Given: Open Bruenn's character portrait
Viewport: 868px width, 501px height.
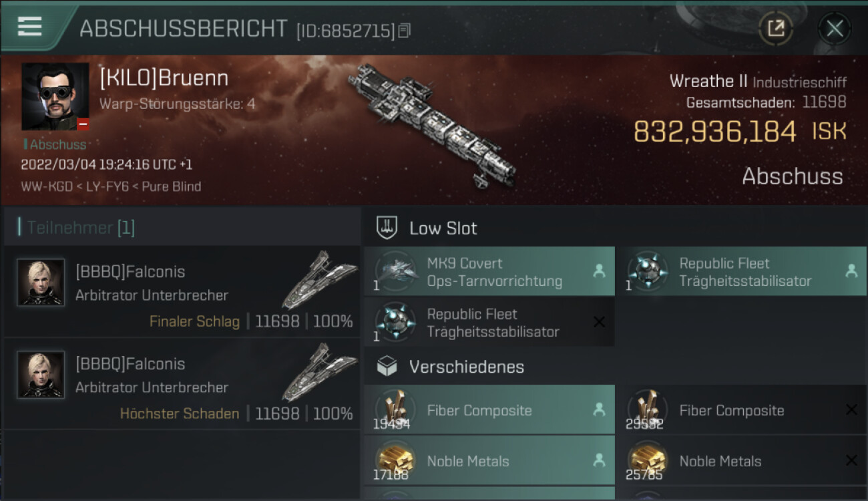Looking at the screenshot, I should pos(55,97).
